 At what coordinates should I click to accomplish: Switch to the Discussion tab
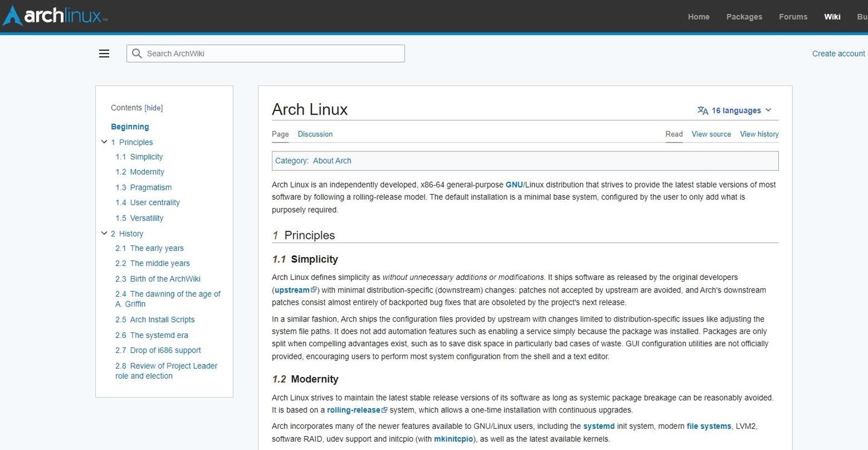(315, 134)
